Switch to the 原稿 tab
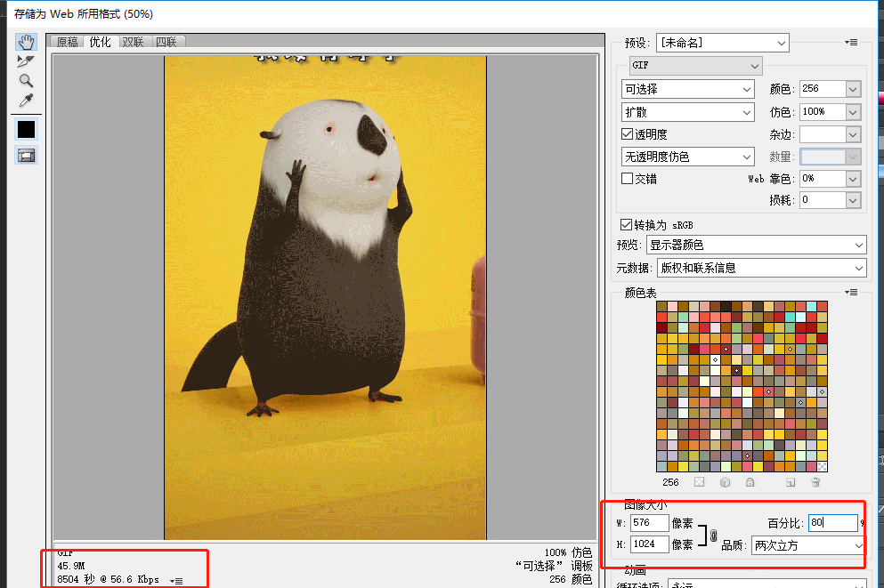 (x=68, y=42)
